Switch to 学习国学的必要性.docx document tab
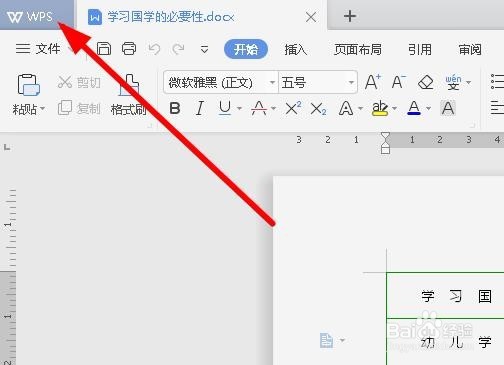This screenshot has width=504, height=365. pyautogui.click(x=170, y=17)
